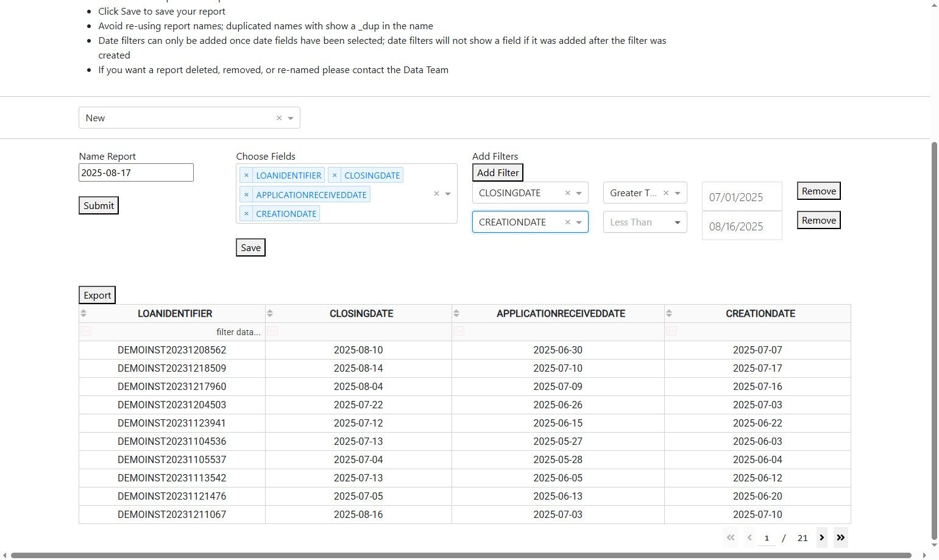Click application received cell "2025-05-27"
Screen dimensions: 939x560
pyautogui.click(x=558, y=442)
